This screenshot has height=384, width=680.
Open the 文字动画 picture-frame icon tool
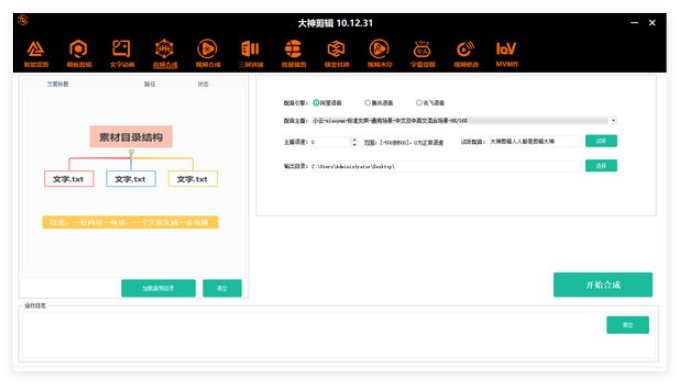tap(122, 53)
